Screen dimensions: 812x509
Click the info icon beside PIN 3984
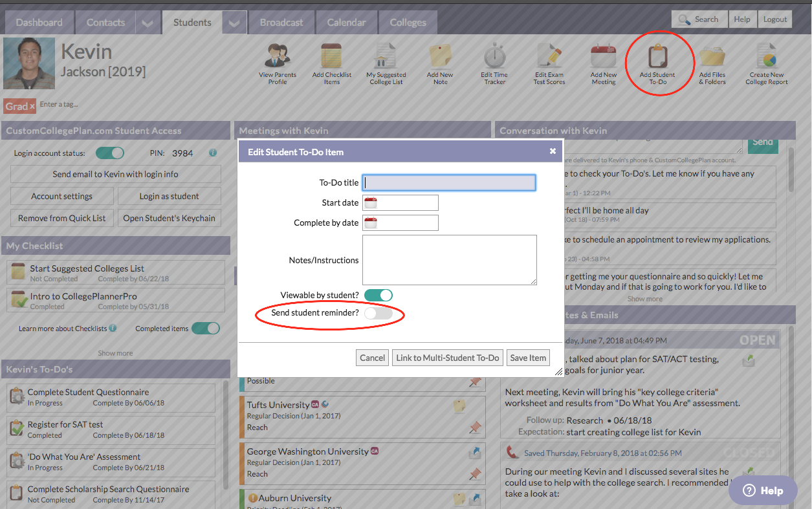coord(212,153)
